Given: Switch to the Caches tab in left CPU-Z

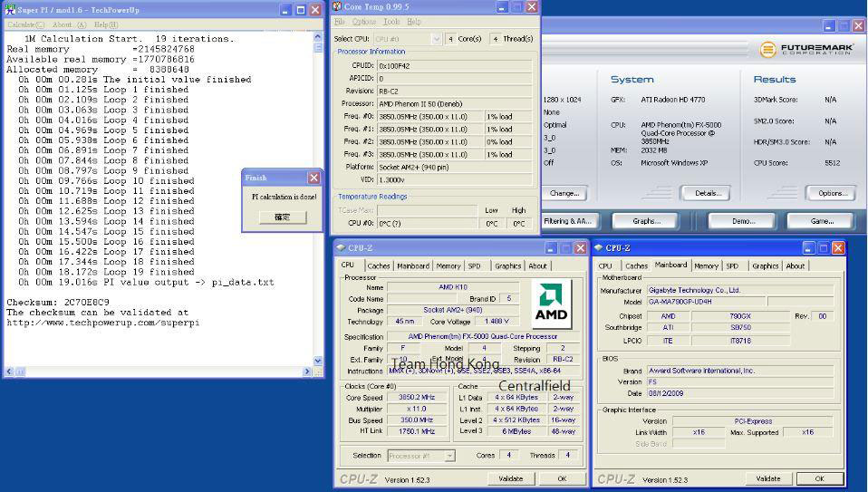Looking at the screenshot, I should [x=378, y=266].
